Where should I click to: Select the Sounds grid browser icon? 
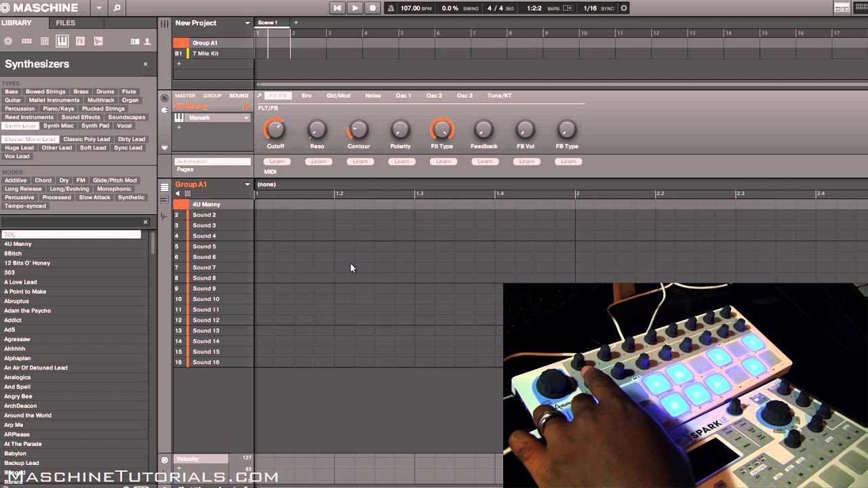point(45,41)
